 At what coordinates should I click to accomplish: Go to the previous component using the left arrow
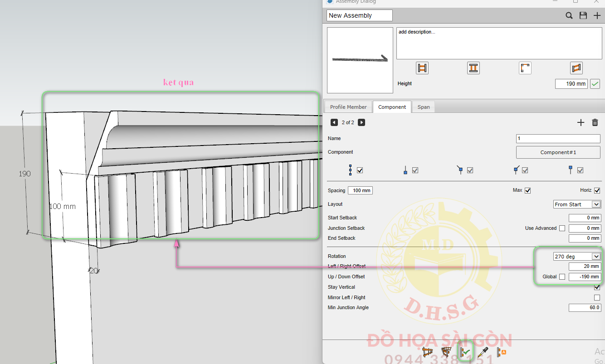[x=334, y=122]
